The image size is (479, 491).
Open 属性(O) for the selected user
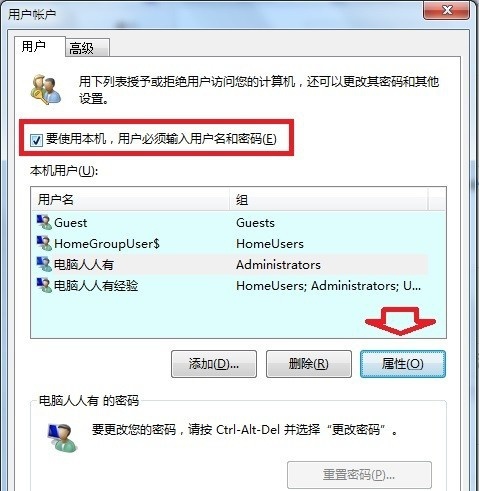[x=403, y=364]
